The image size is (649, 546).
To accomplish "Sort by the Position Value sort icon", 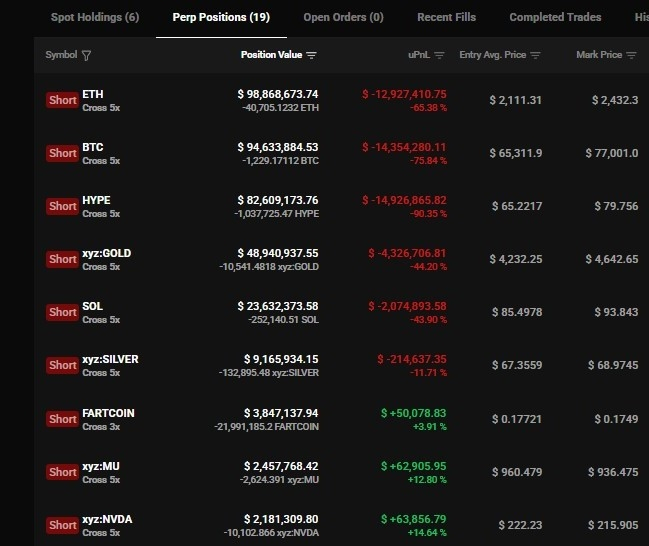I will [311, 55].
